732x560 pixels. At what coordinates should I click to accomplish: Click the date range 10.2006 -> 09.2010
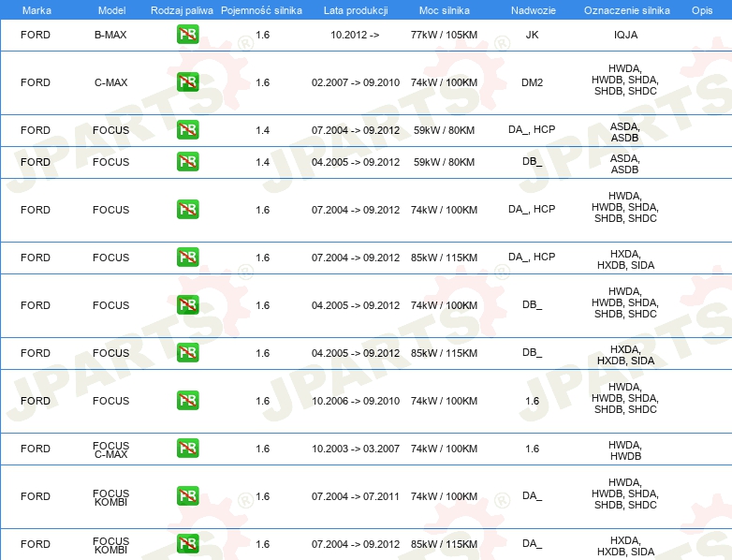[x=356, y=401]
